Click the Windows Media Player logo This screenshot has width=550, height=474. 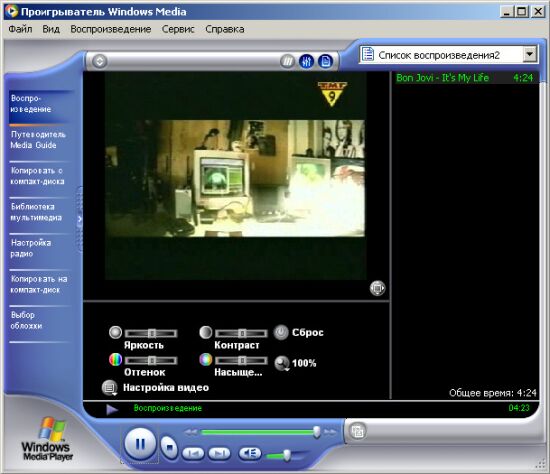click(x=47, y=439)
